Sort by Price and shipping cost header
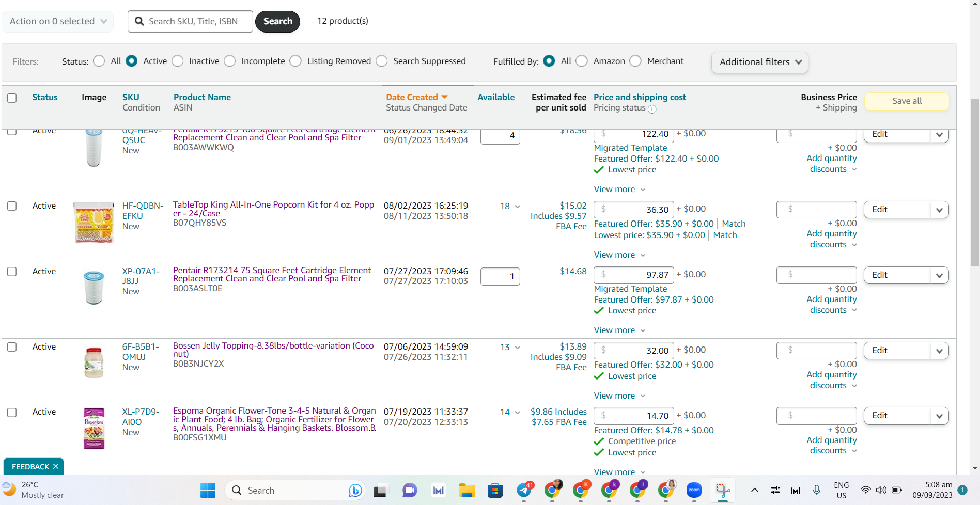Screen dimensions: 980x505 point(640,97)
